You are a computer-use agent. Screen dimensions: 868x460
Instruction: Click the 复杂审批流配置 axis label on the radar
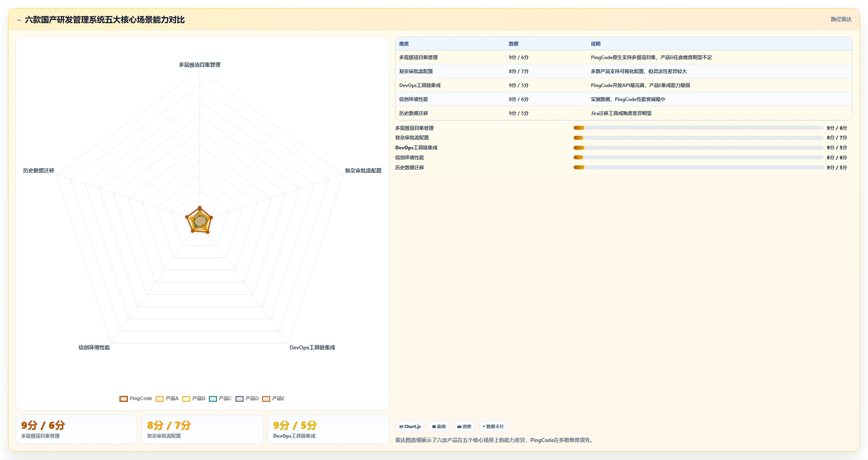pyautogui.click(x=363, y=171)
